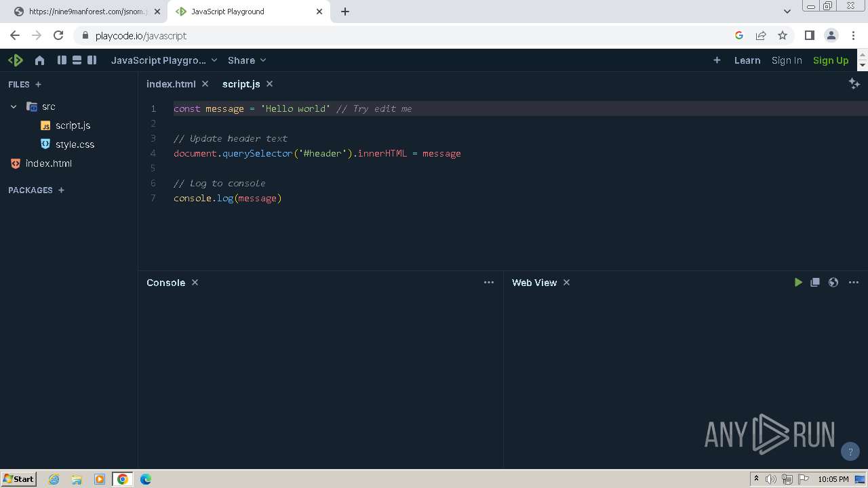Viewport: 868px width, 488px height.
Task: Click the help question mark button
Action: pos(850,451)
